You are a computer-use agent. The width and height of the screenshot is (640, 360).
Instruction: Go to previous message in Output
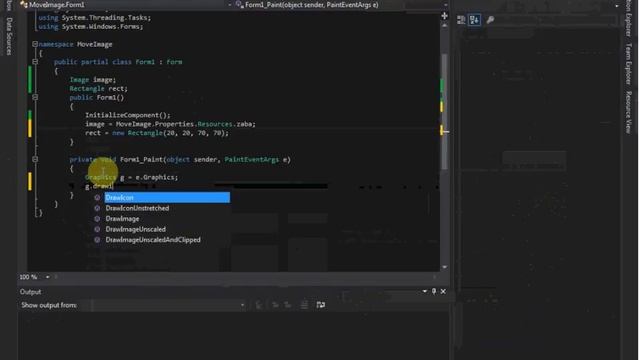point(275,305)
